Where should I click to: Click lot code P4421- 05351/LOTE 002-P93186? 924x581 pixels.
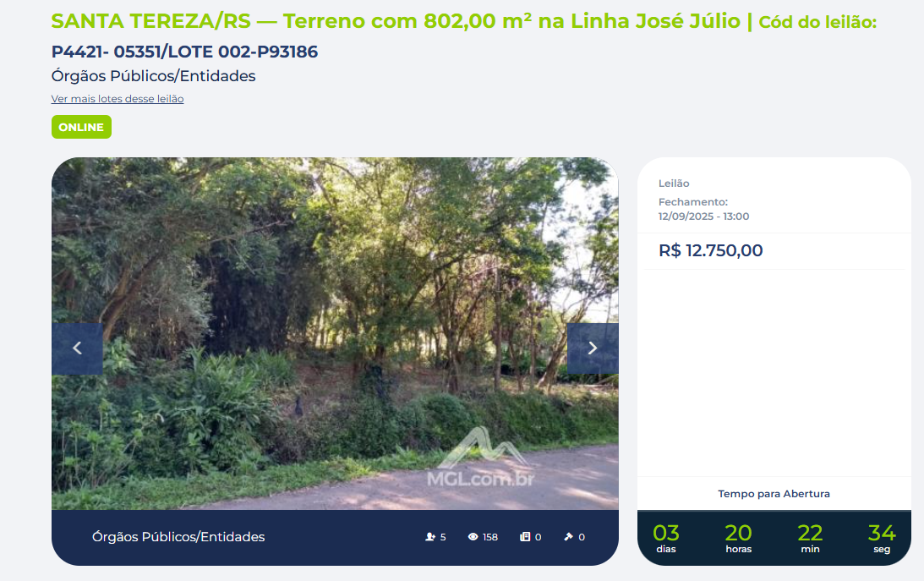point(184,52)
